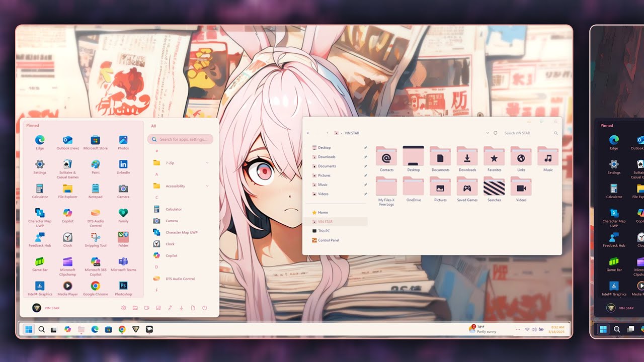Launch the pinned Camera app
This screenshot has width=644, height=362.
[x=123, y=191]
